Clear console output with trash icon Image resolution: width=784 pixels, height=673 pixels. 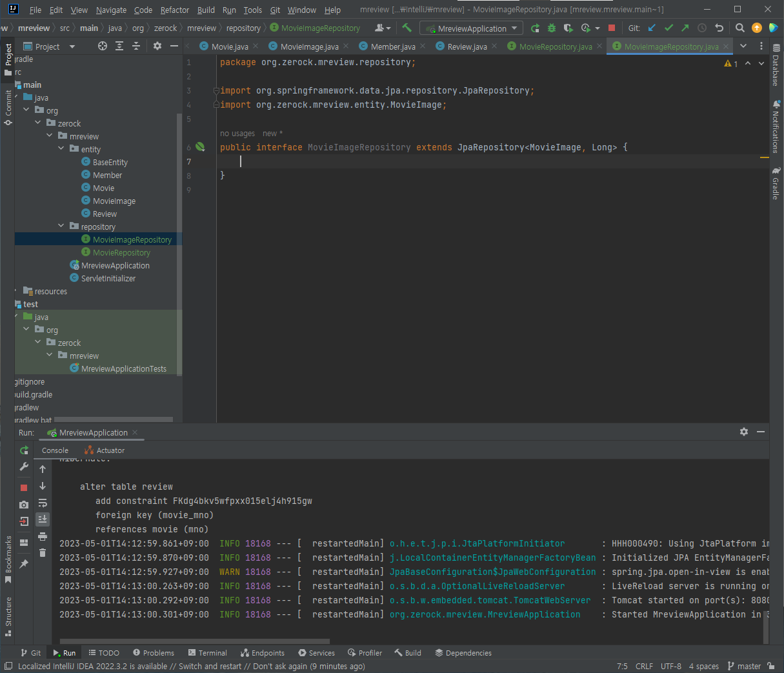point(43,553)
